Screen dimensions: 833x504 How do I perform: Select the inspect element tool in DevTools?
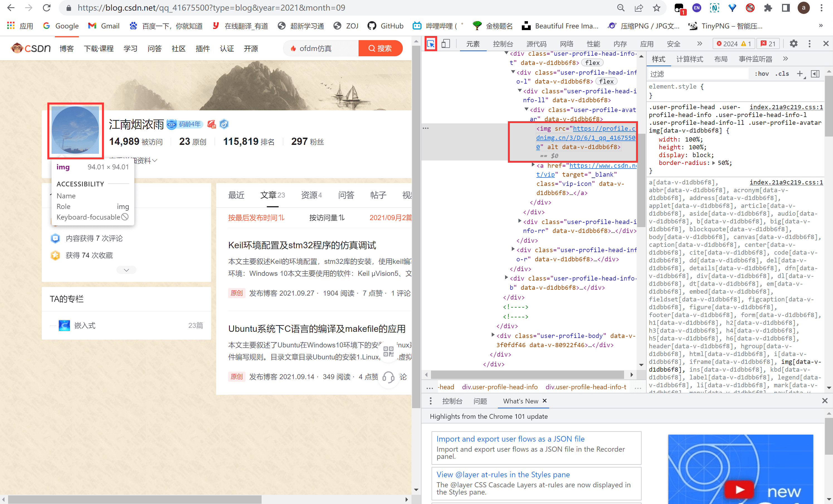point(431,44)
